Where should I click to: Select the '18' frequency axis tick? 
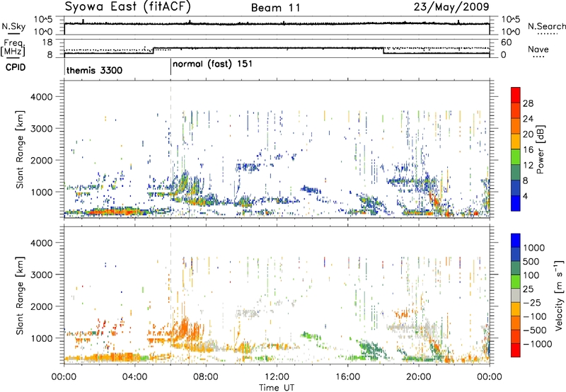tap(47, 42)
